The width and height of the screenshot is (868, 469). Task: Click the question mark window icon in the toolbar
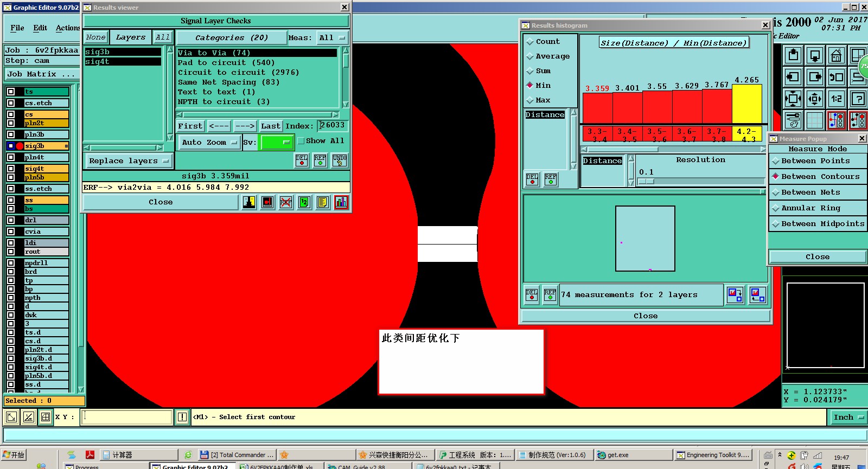point(858,99)
